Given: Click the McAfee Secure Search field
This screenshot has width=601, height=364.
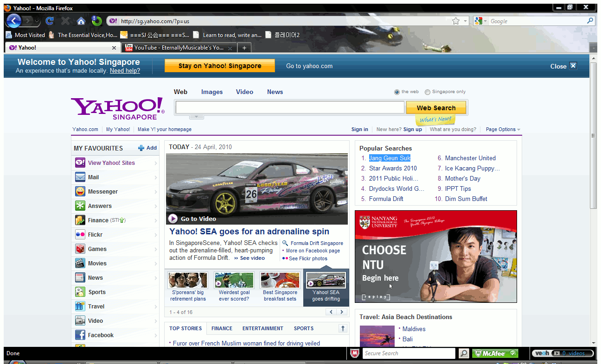Looking at the screenshot, I should (x=409, y=353).
